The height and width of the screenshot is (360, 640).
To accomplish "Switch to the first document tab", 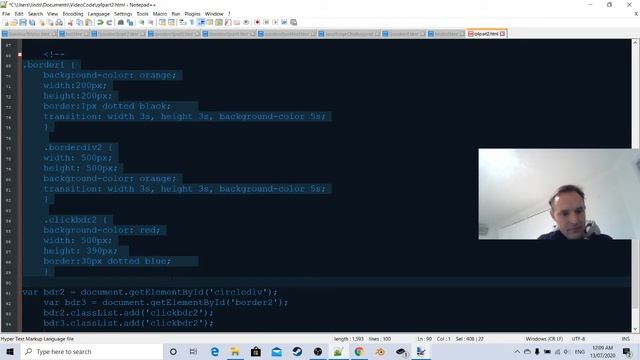I will tap(29, 34).
